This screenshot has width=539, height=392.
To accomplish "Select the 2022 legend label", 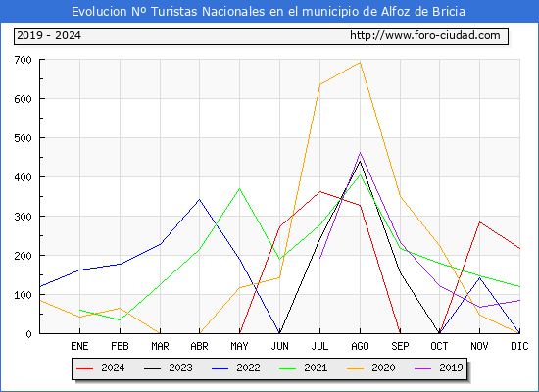I will coord(248,367).
